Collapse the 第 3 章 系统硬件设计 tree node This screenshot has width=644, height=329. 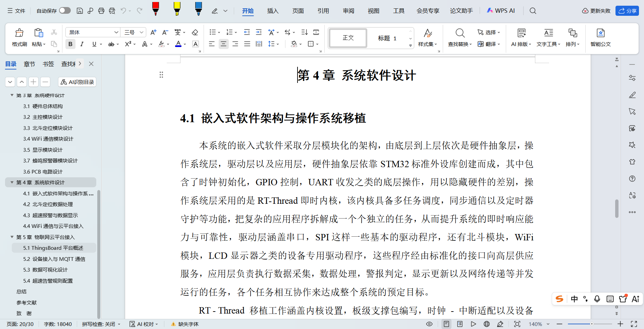12,95
